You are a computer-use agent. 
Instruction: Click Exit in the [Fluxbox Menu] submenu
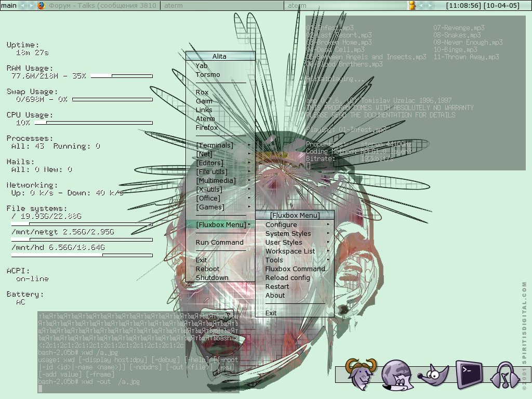295,313
